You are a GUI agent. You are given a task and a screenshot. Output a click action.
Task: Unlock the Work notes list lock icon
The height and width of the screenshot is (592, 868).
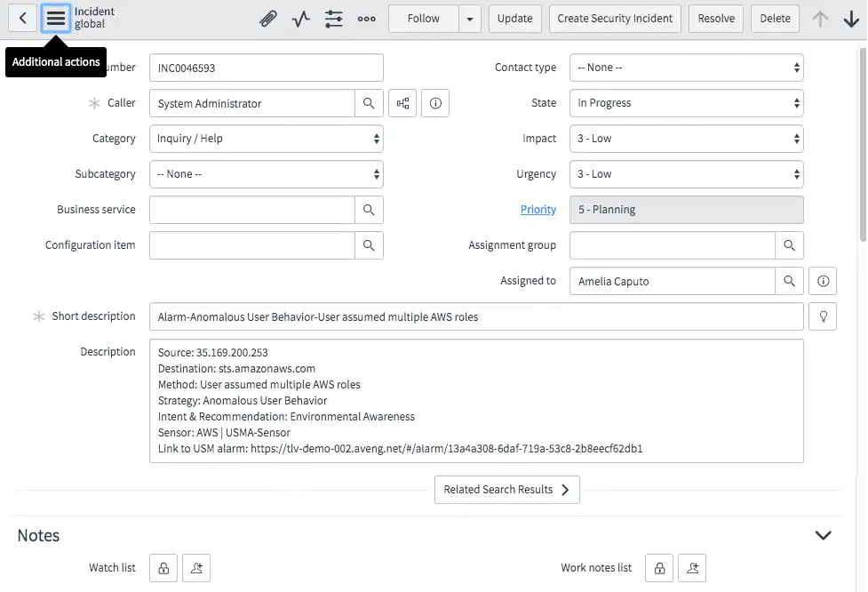tap(659, 568)
